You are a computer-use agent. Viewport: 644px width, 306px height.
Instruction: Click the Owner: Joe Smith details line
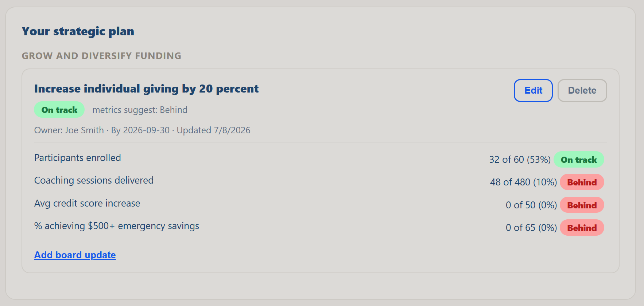point(142,130)
